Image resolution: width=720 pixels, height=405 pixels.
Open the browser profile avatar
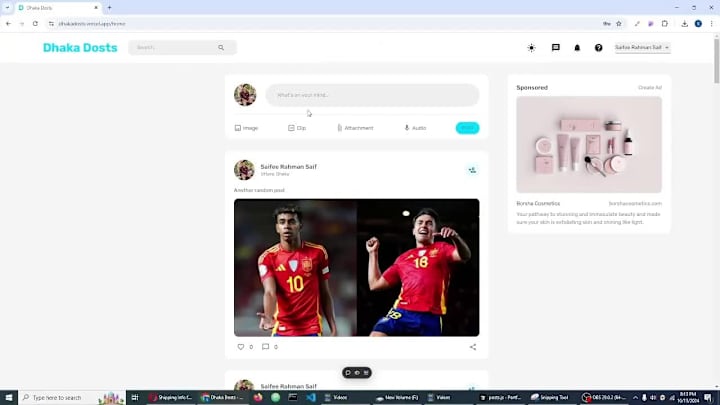click(698, 23)
